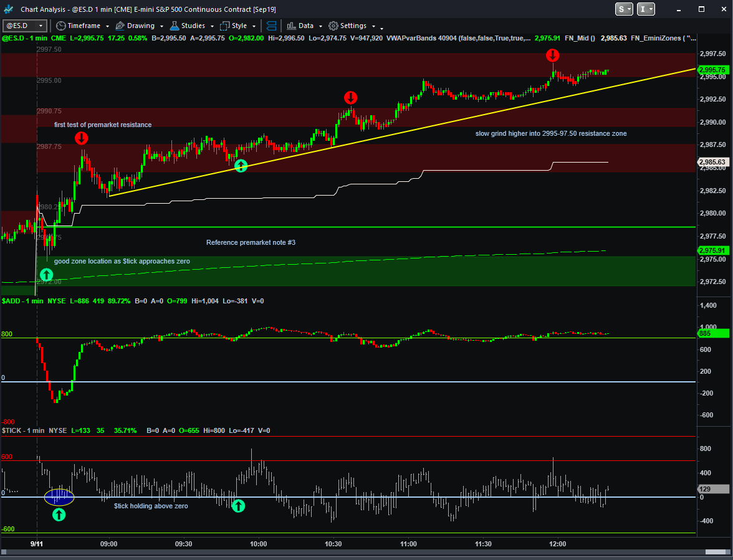733x560 pixels.
Task: Click 'first test of premarket resistance' annotation
Action: click(x=103, y=125)
